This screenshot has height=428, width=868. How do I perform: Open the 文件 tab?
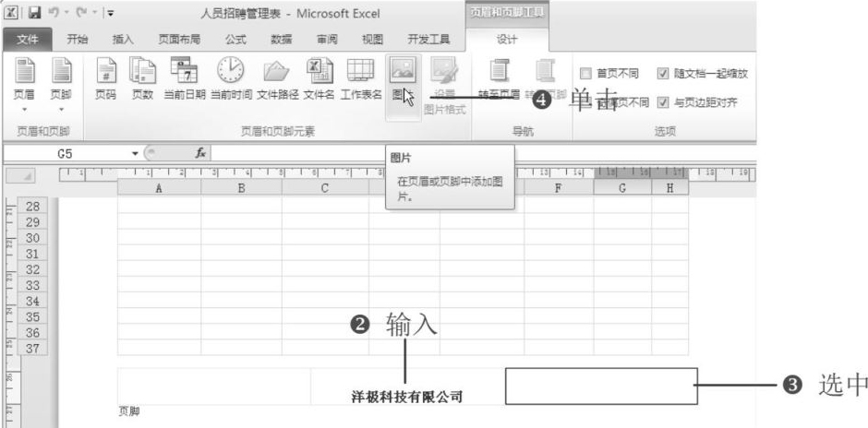[x=28, y=40]
